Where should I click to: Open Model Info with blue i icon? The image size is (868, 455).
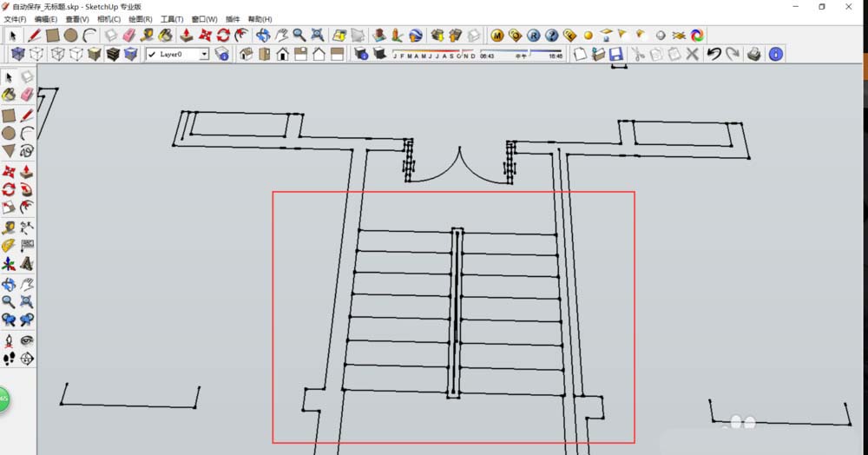tap(775, 54)
